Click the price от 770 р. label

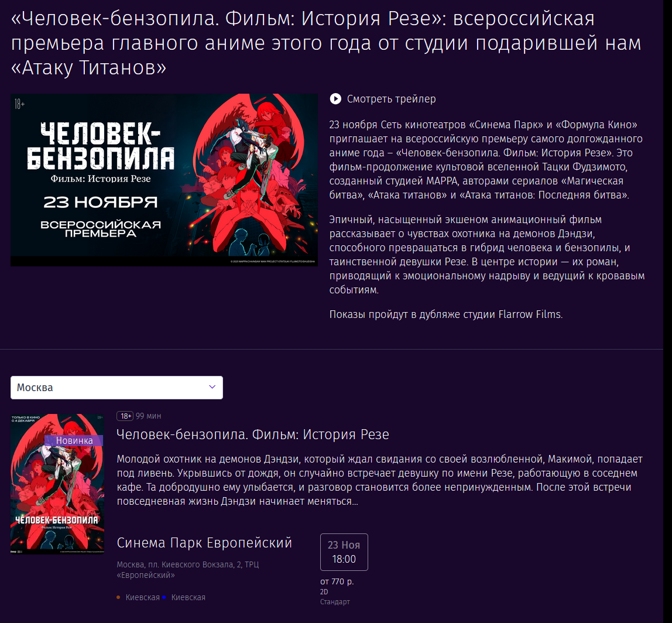point(337,581)
